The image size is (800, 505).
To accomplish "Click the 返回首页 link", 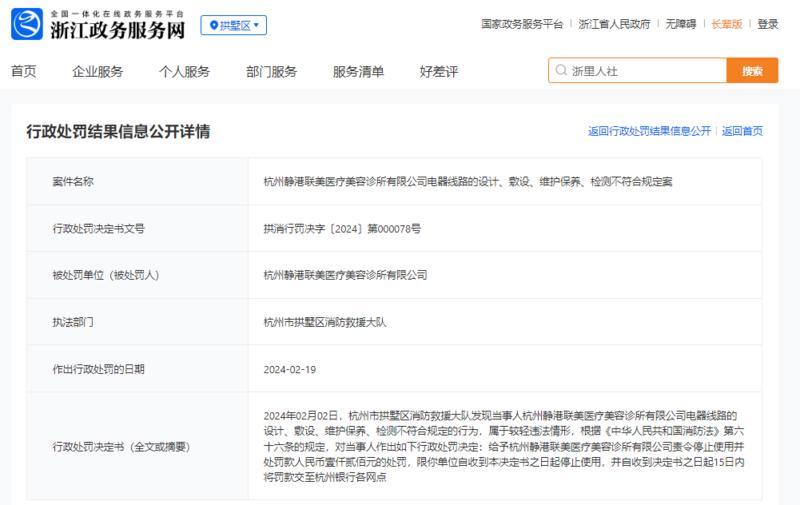I will [x=742, y=131].
